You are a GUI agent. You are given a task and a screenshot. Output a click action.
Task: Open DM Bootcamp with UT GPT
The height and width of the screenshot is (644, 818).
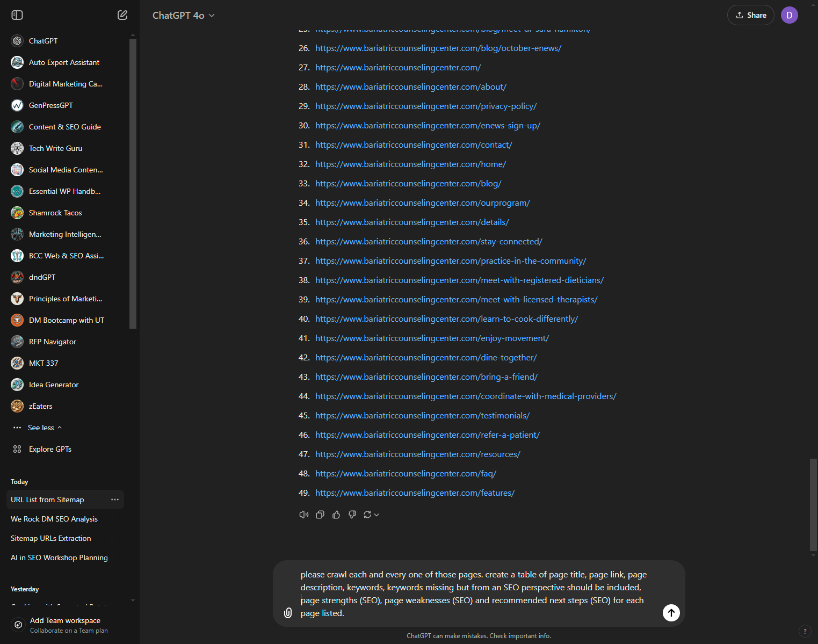(x=67, y=320)
